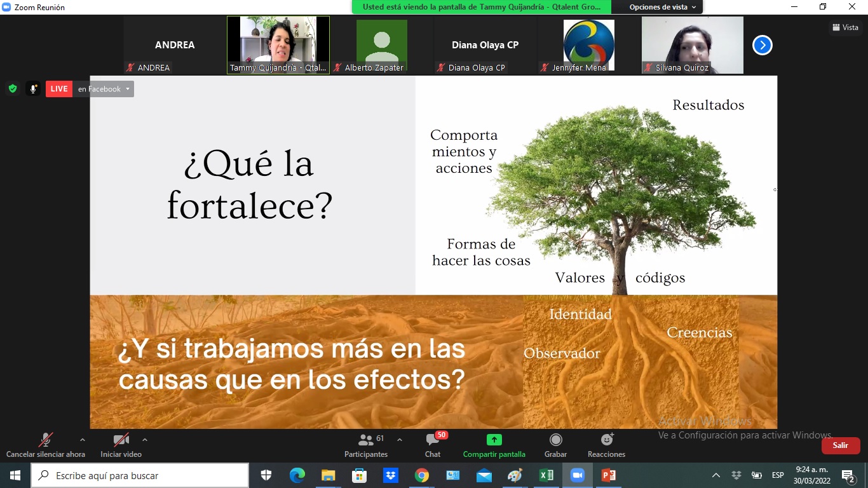Open the Participantes panel

[x=366, y=445]
